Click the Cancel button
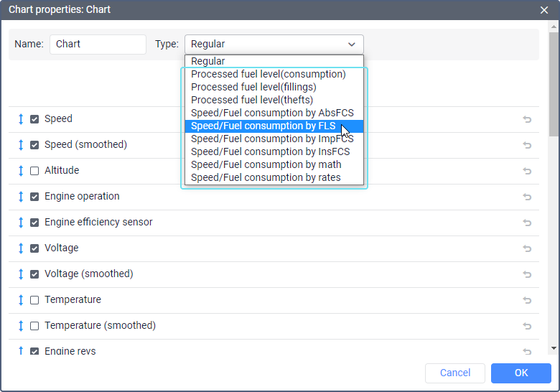 pyautogui.click(x=455, y=373)
